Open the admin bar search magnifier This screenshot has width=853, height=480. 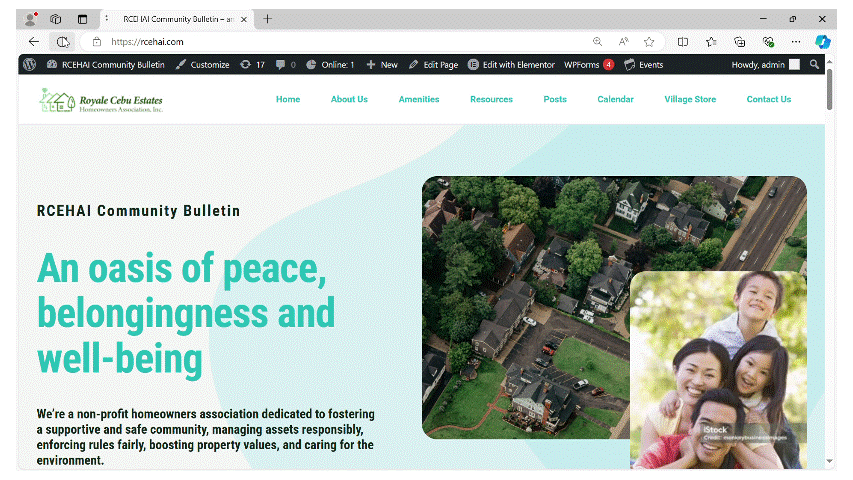coord(815,65)
